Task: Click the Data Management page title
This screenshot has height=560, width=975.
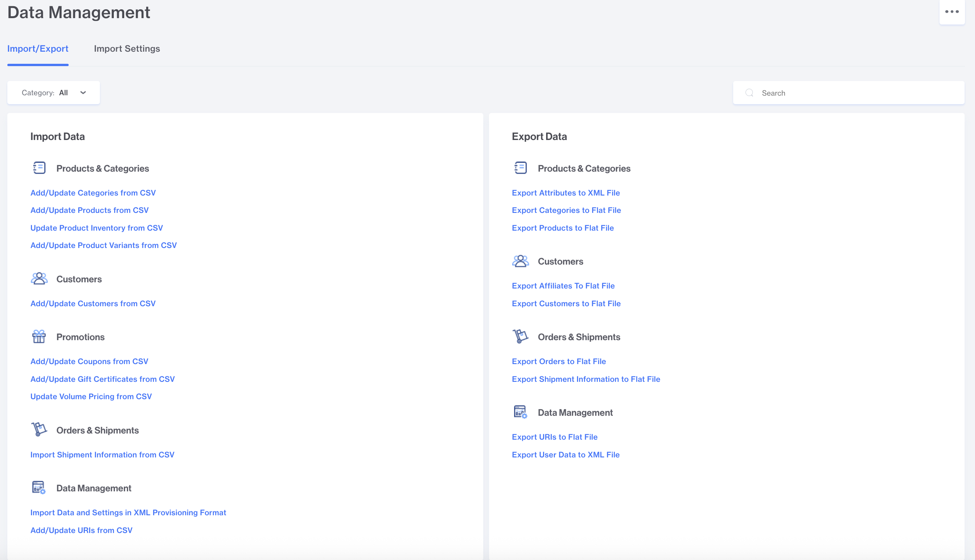Action: 79,12
